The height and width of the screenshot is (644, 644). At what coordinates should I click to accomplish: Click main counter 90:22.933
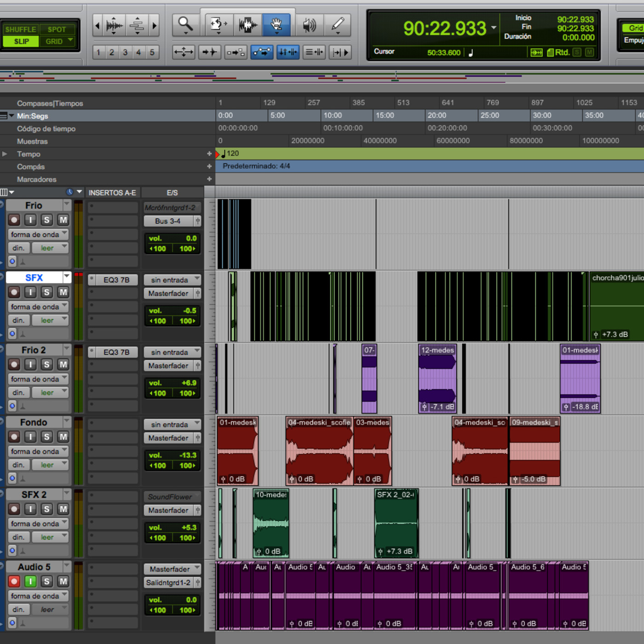(x=444, y=29)
